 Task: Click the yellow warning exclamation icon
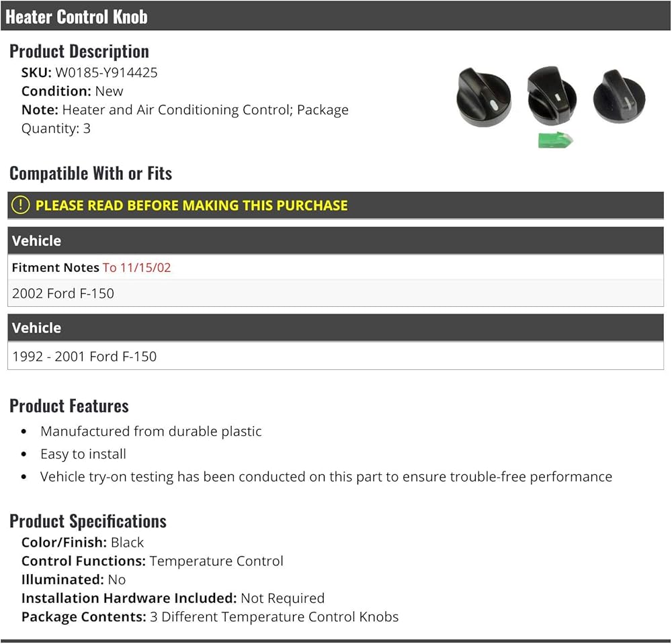pyautogui.click(x=21, y=205)
